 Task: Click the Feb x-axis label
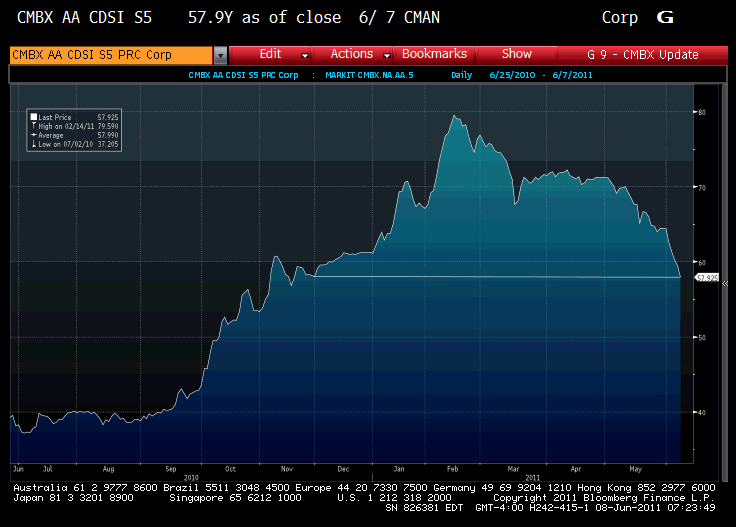[x=452, y=469]
